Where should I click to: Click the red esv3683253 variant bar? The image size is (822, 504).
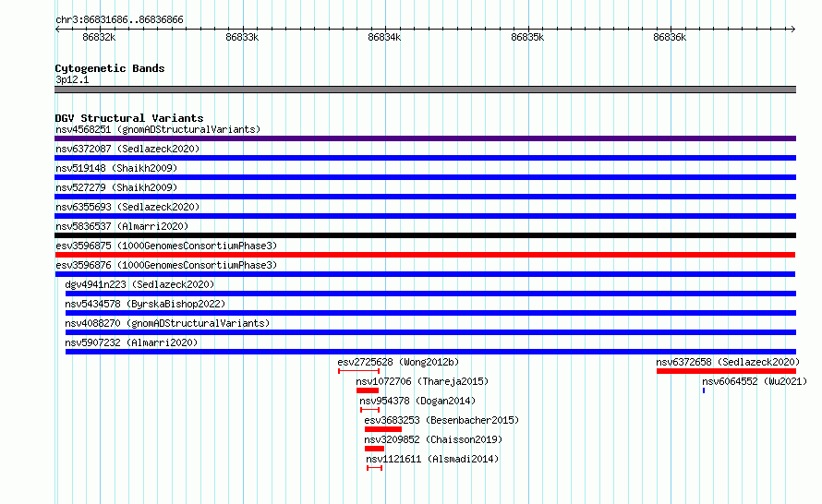(x=383, y=429)
